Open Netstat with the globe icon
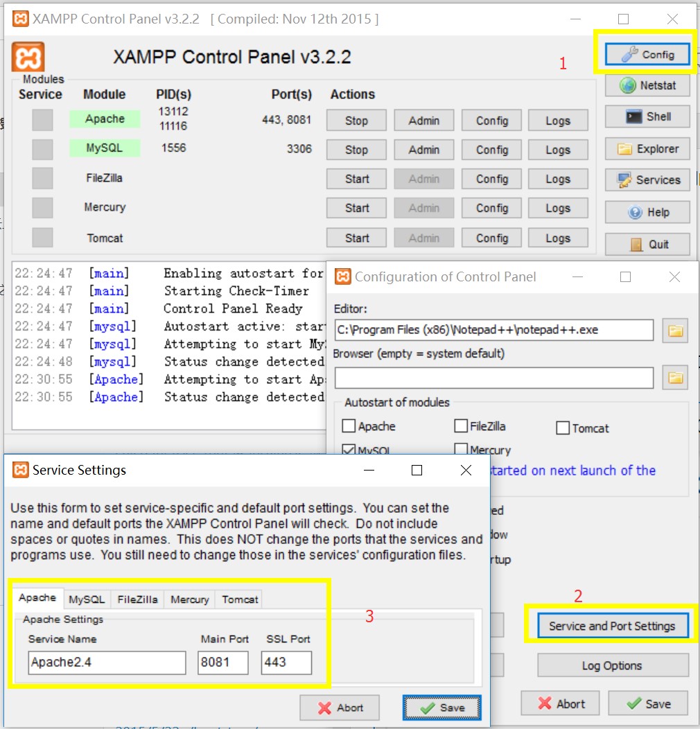 [x=647, y=85]
